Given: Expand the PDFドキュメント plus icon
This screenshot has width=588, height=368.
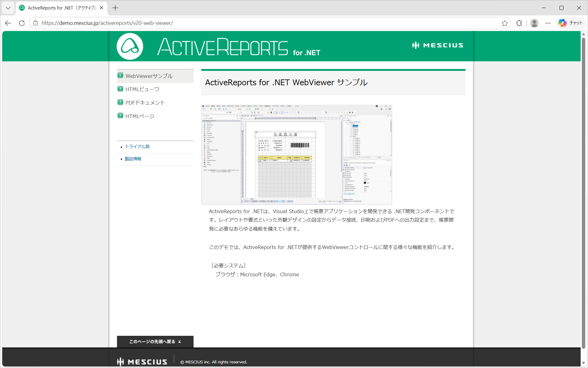Looking at the screenshot, I should [x=120, y=102].
